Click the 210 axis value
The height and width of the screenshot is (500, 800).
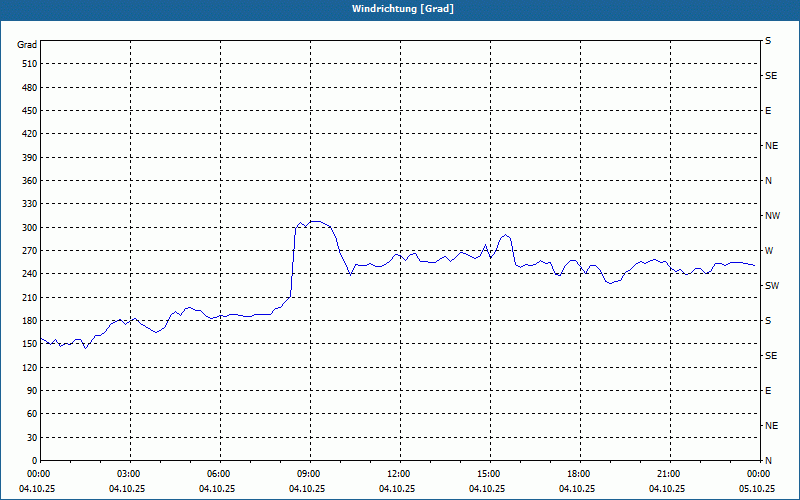pos(30,297)
